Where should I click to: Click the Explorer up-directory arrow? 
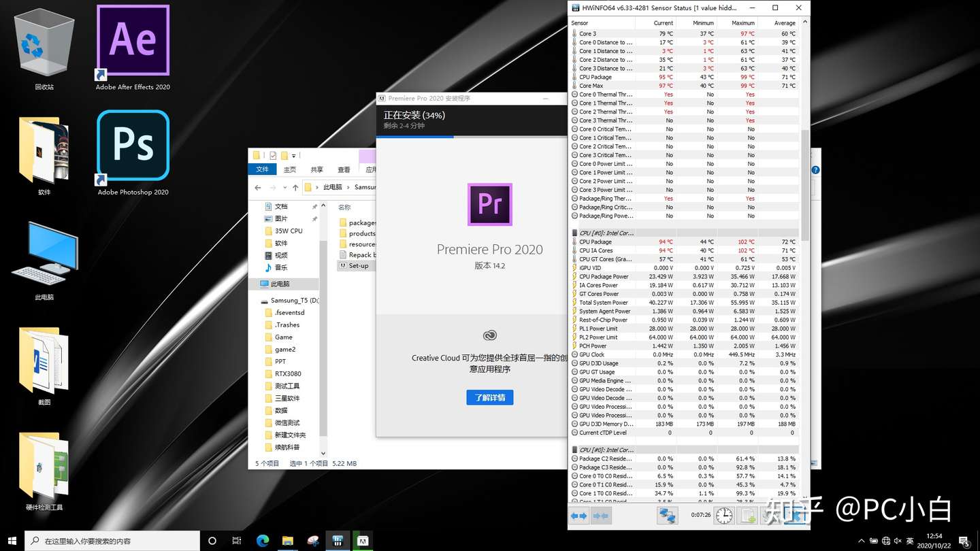pyautogui.click(x=295, y=187)
